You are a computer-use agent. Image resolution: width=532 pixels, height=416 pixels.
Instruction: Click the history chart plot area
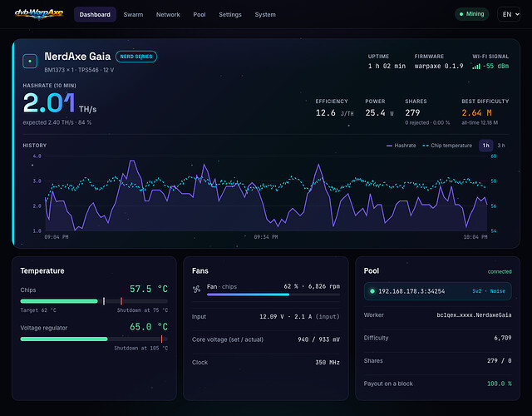click(x=266, y=194)
